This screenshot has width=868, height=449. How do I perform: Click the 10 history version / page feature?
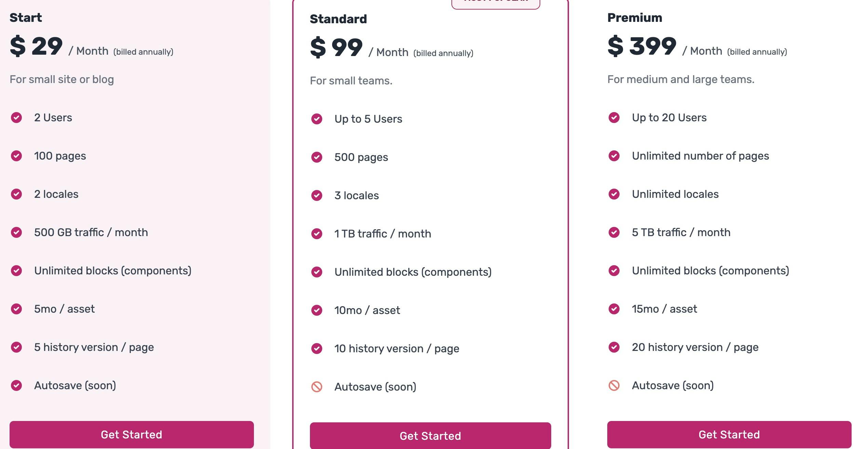(x=397, y=349)
